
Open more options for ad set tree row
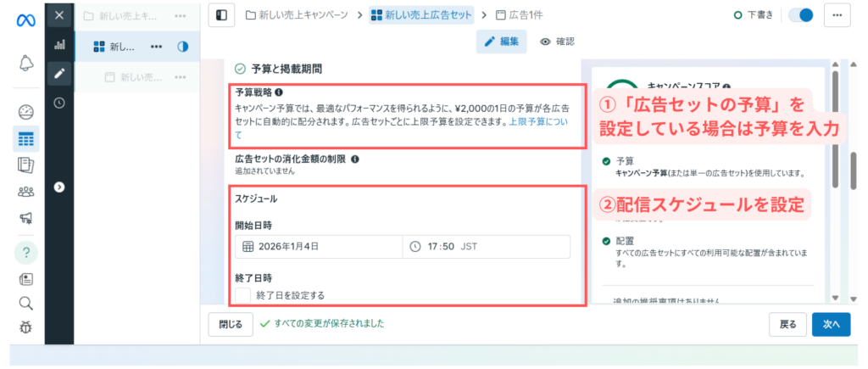(157, 47)
